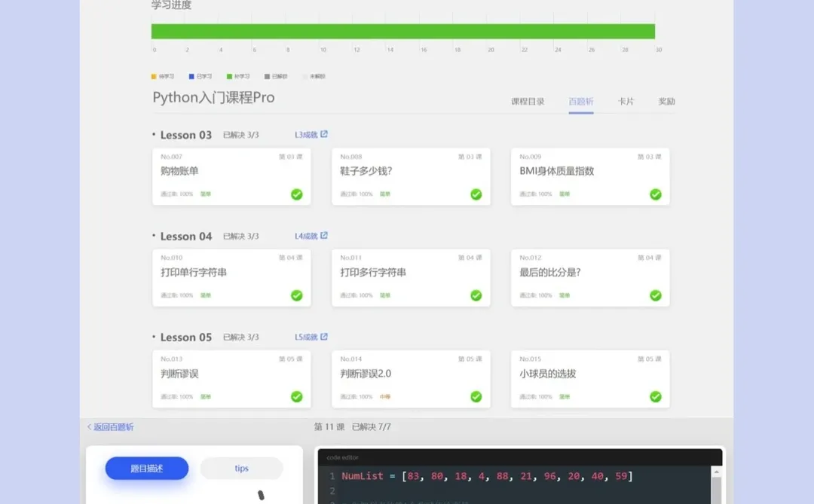Open the L5成就 external link icon
The height and width of the screenshot is (504, 814).
pos(324,337)
